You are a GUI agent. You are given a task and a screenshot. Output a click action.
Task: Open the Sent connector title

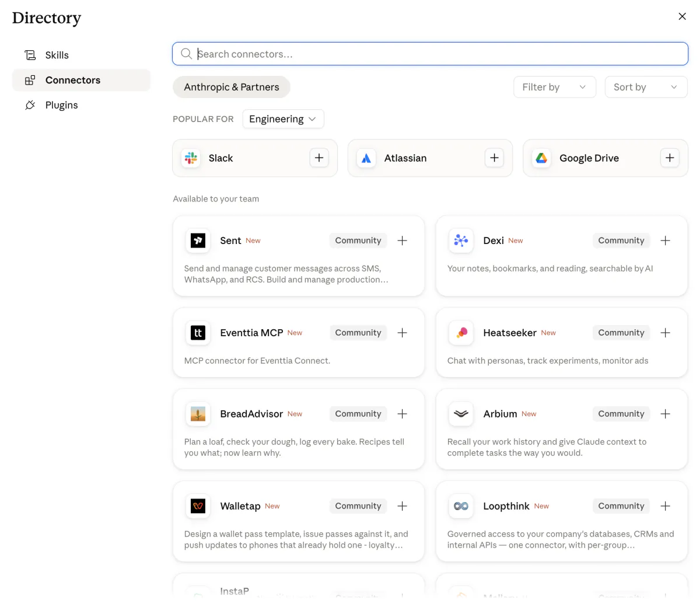[230, 240]
